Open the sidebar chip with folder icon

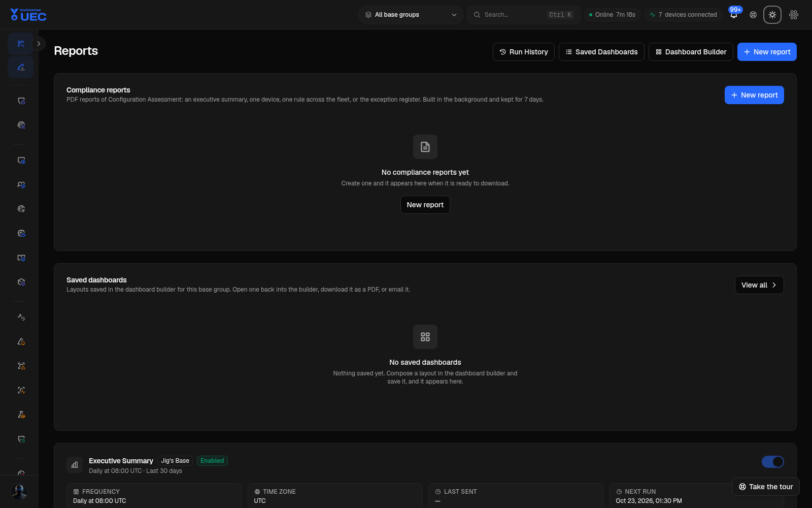tap(21, 233)
